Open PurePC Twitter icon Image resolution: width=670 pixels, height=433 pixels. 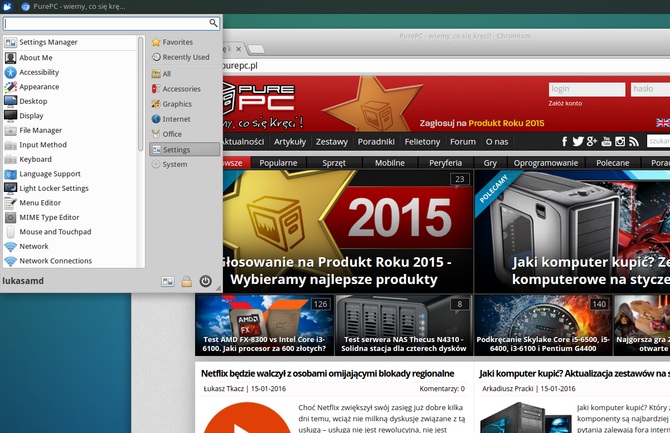click(x=578, y=141)
